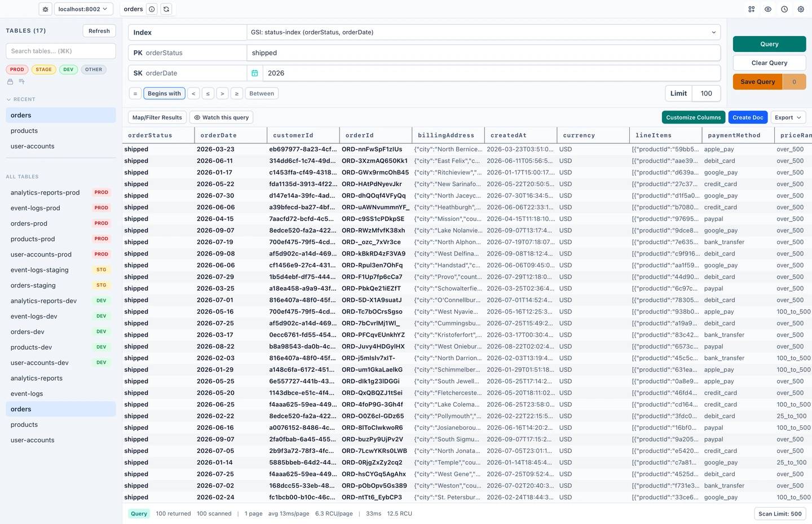Image resolution: width=812 pixels, height=524 pixels.
Task: Open Map/Filter Results
Action: [x=157, y=117]
